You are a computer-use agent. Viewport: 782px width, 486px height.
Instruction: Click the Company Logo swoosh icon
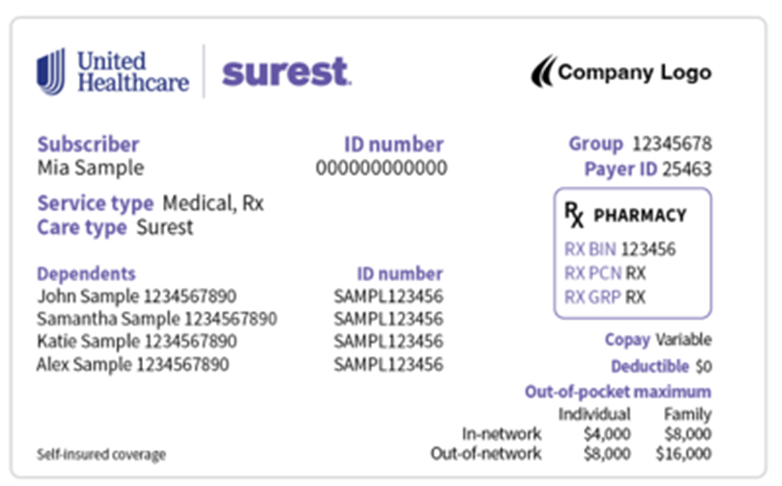(542, 72)
